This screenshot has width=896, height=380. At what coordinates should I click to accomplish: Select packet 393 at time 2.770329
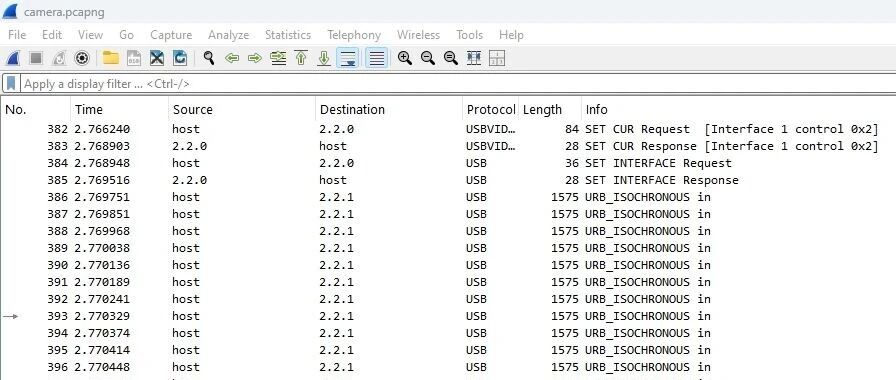[448, 316]
